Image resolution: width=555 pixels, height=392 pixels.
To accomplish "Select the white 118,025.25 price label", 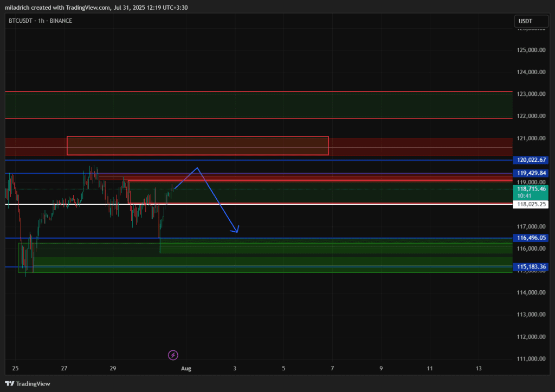I will pos(531,205).
